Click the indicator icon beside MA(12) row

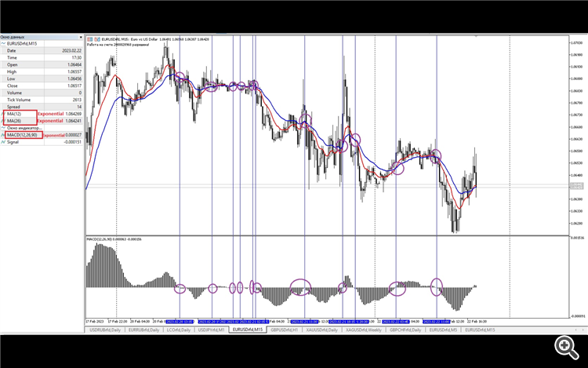[3, 114]
